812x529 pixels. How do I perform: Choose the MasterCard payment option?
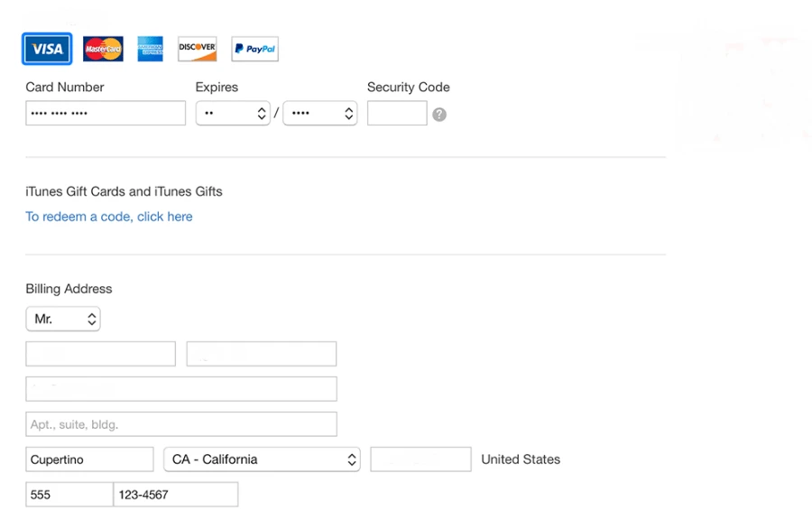103,49
